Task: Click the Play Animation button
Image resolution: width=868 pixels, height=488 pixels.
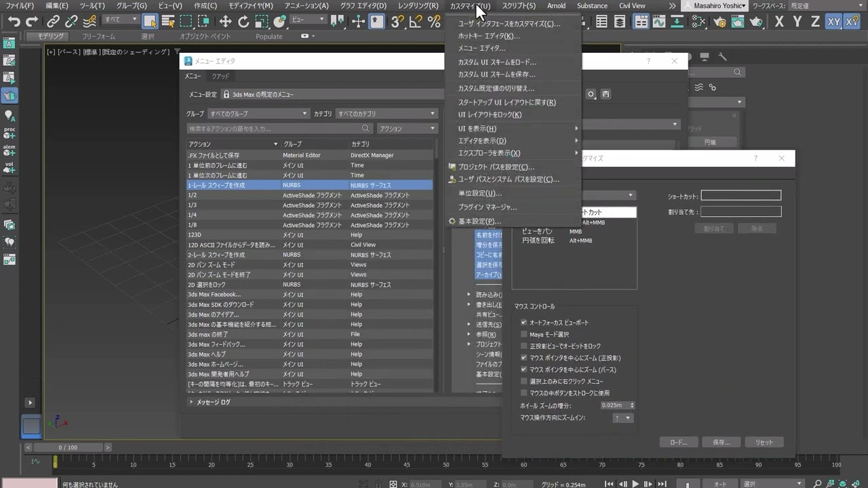Action: [635, 484]
